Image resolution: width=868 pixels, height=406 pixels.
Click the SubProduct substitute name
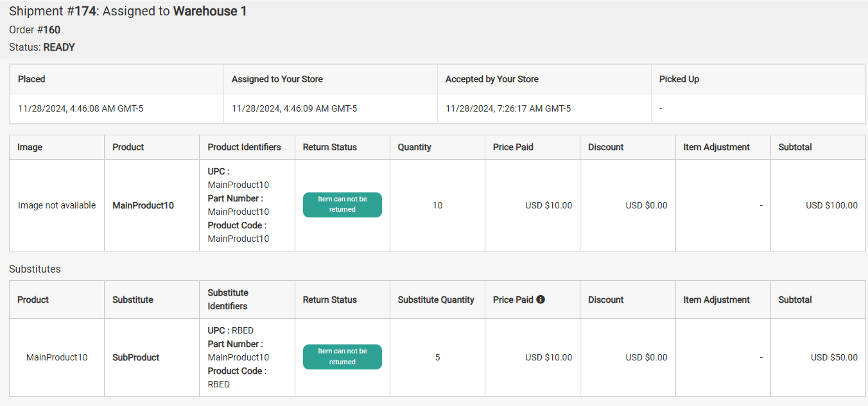[x=135, y=357]
